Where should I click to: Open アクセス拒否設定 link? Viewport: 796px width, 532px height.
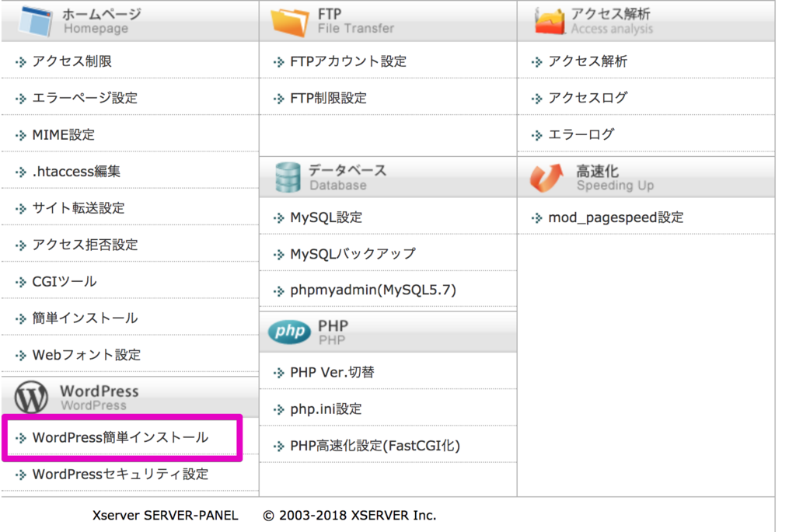86,245
